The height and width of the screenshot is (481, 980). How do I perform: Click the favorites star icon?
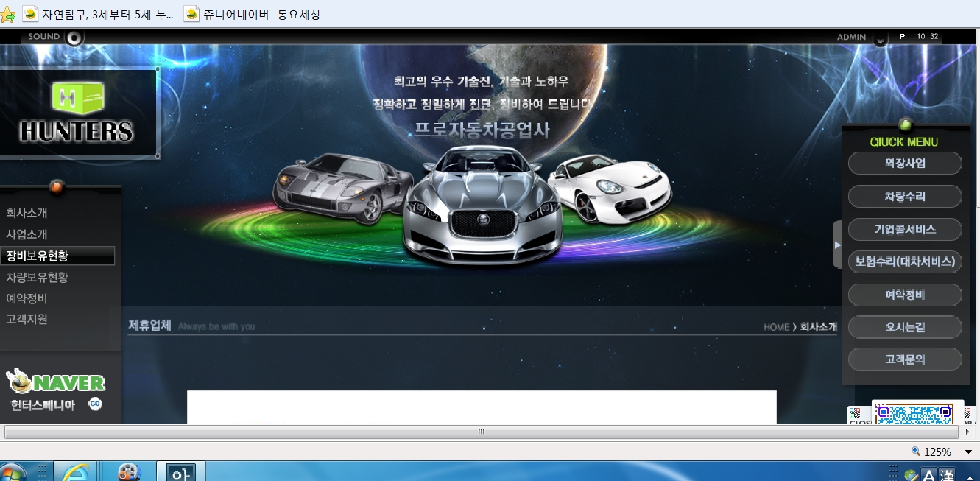(x=7, y=15)
